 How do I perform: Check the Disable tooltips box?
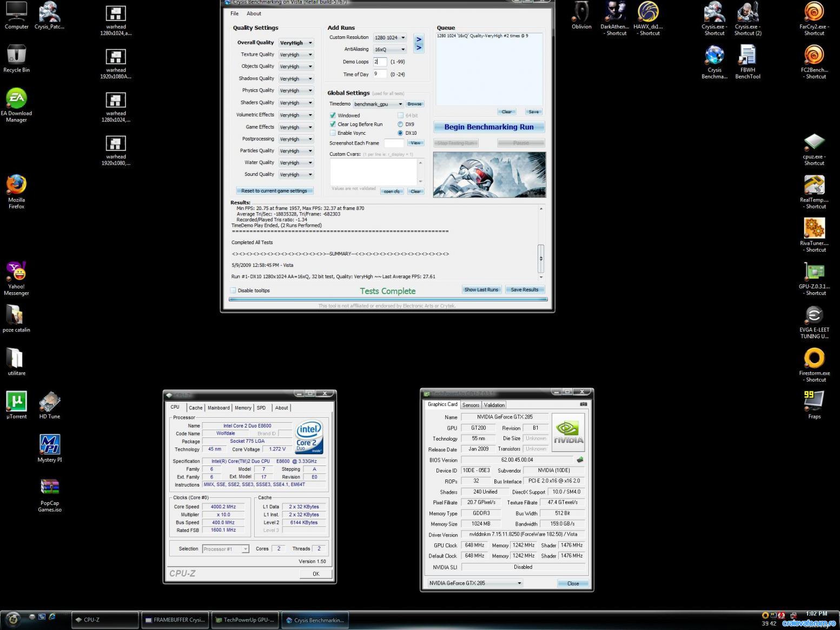point(233,290)
